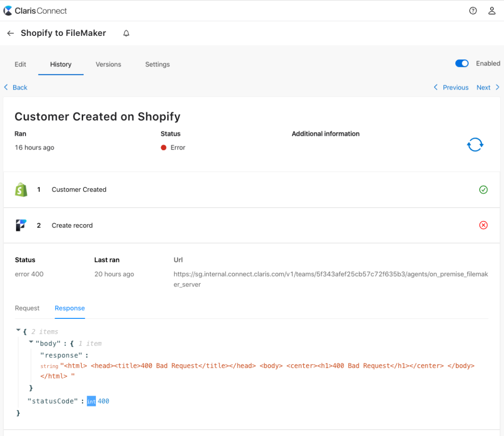504x436 pixels.
Task: Go back with arrow beside Shopify to FileMaker
Action: [x=11, y=33]
